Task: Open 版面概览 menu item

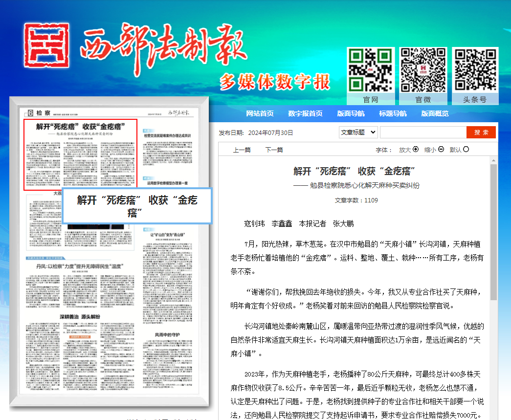Action: pyautogui.click(x=435, y=113)
